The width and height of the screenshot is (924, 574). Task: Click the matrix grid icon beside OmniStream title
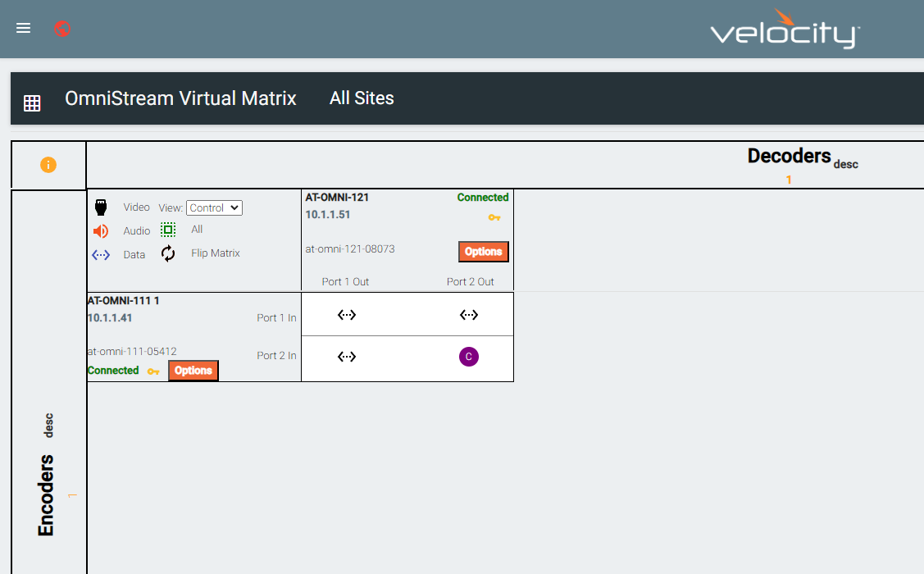[32, 103]
